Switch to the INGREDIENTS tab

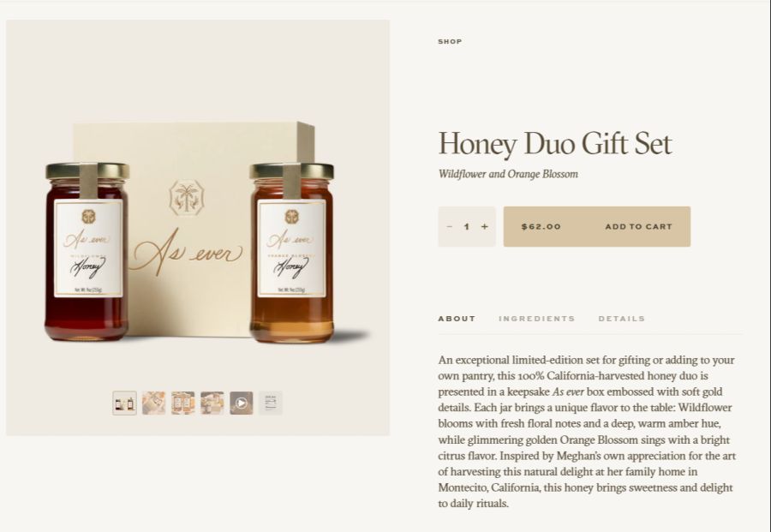[x=537, y=319]
